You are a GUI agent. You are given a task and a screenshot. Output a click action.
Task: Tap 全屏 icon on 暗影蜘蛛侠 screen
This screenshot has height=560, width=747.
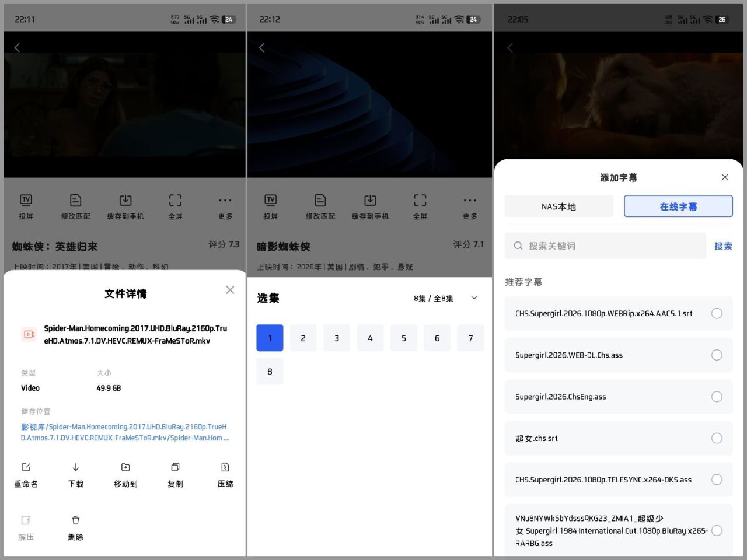tap(420, 201)
